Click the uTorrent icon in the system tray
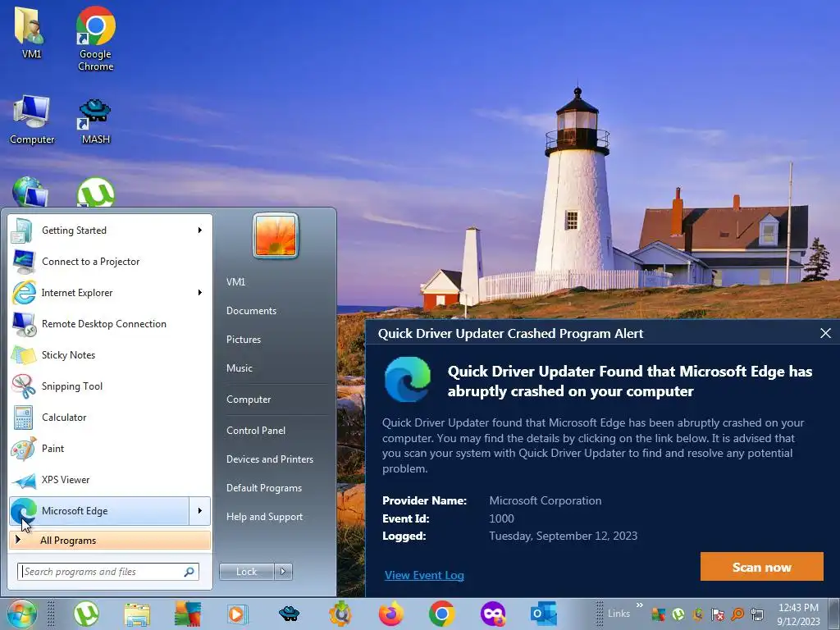The height and width of the screenshot is (630, 840). click(678, 614)
